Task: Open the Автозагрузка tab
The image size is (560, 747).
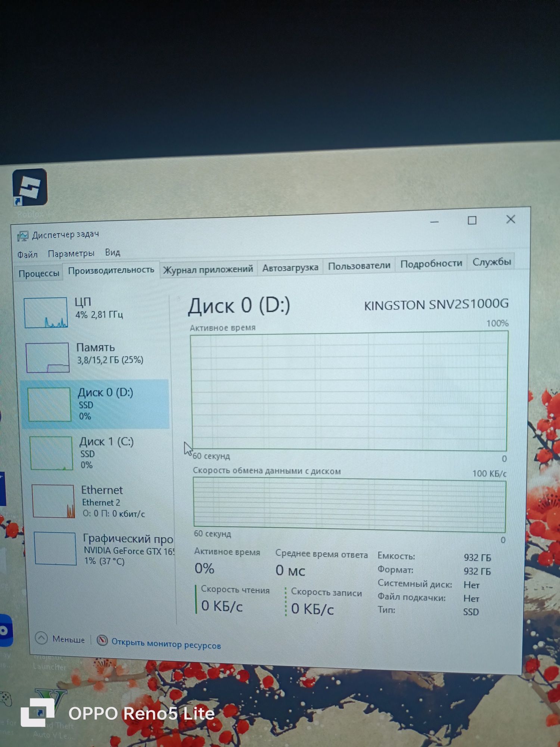Action: (x=290, y=267)
